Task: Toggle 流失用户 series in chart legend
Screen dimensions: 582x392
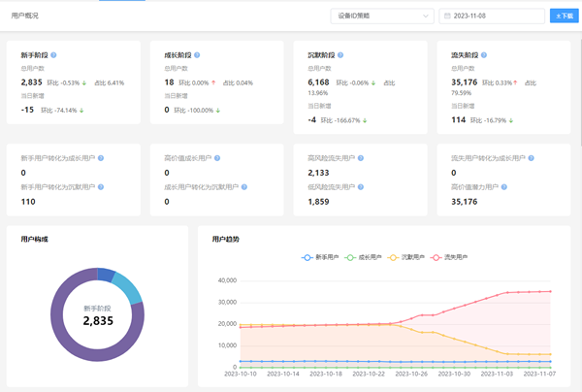Action: (449, 257)
